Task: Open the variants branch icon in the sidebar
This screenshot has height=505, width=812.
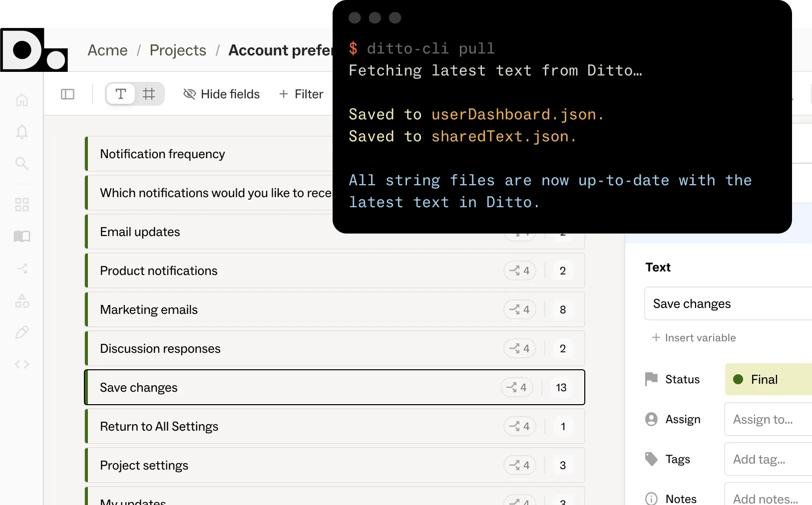Action: [22, 268]
